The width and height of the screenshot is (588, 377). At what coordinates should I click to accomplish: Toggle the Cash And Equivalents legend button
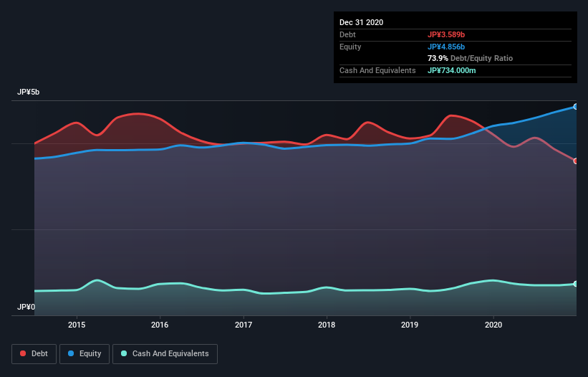click(x=165, y=354)
